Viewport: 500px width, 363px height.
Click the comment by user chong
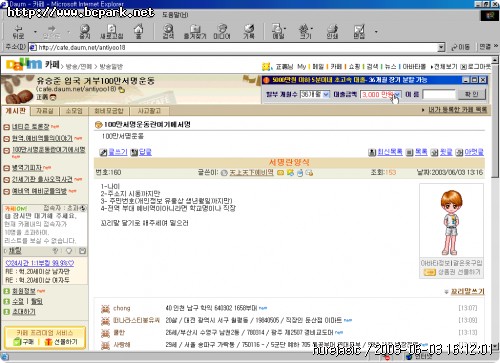(x=211, y=308)
